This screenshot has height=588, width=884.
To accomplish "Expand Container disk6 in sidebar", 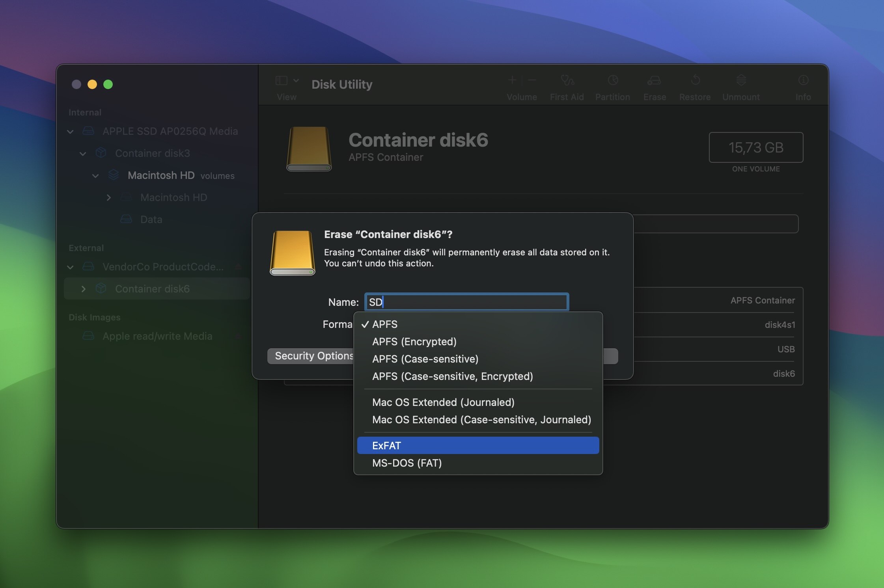I will click(83, 289).
